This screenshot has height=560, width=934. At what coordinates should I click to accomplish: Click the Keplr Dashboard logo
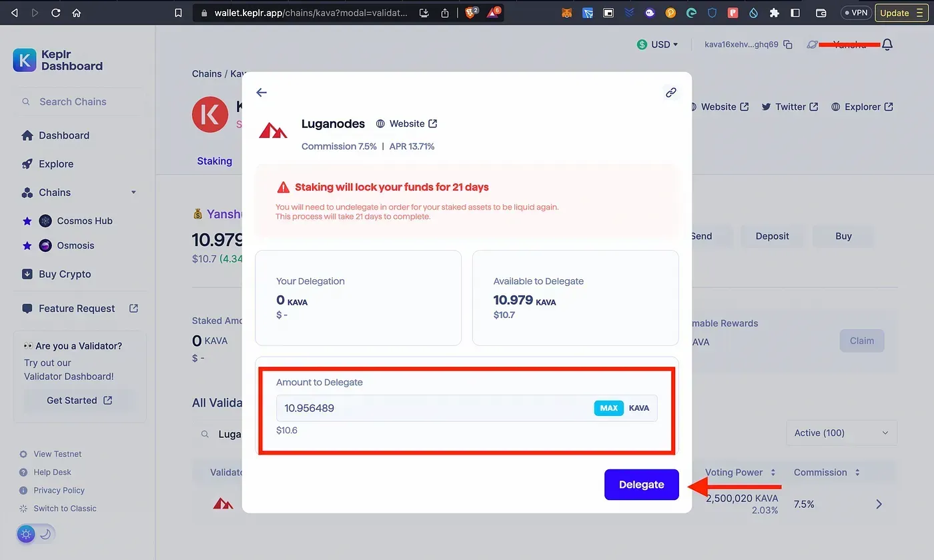(x=58, y=60)
